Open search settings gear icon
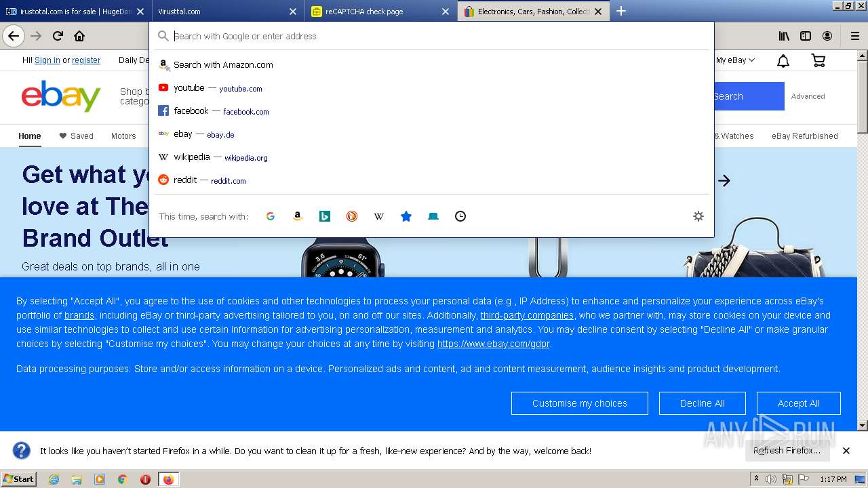 pyautogui.click(x=698, y=216)
